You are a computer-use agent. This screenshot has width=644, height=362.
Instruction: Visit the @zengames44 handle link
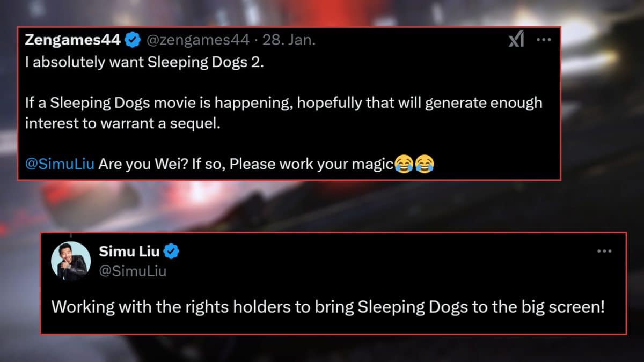pos(197,40)
